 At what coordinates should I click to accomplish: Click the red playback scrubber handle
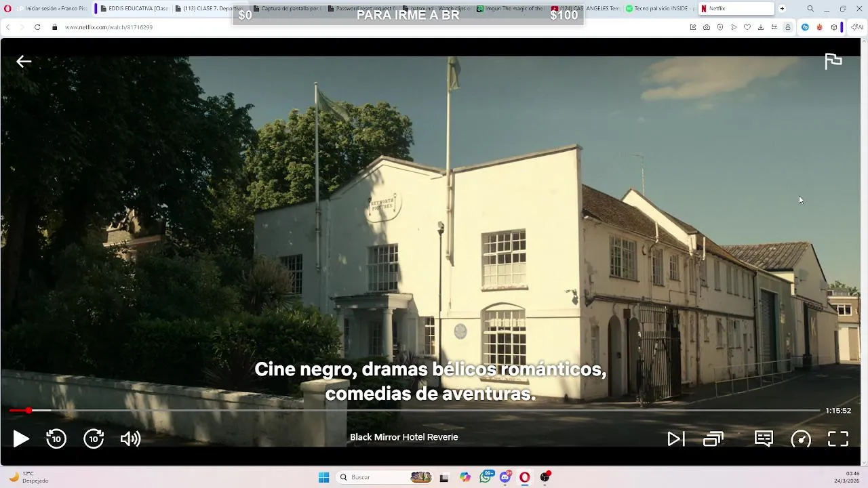coord(28,411)
